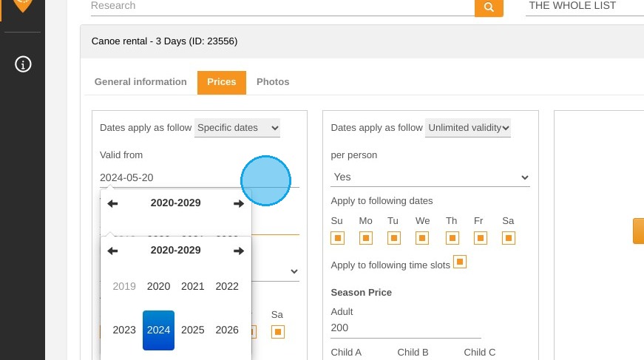
Task: Click the Child C label
Action: (480, 353)
